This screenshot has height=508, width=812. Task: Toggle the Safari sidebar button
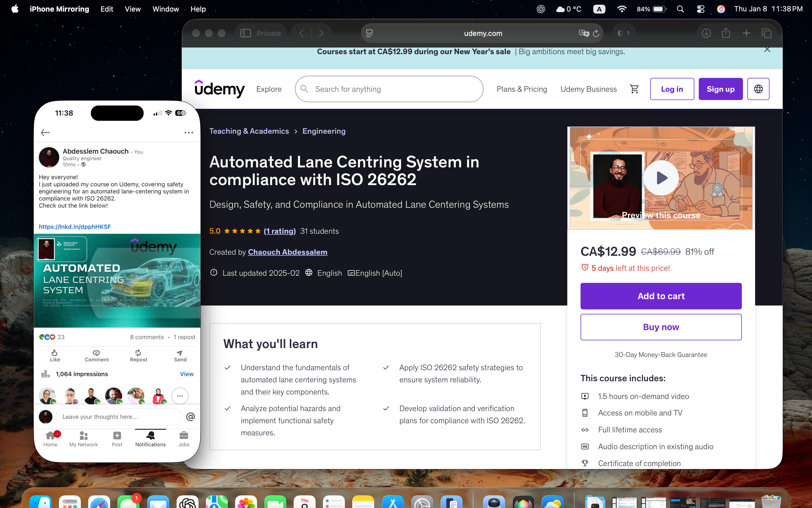246,33
